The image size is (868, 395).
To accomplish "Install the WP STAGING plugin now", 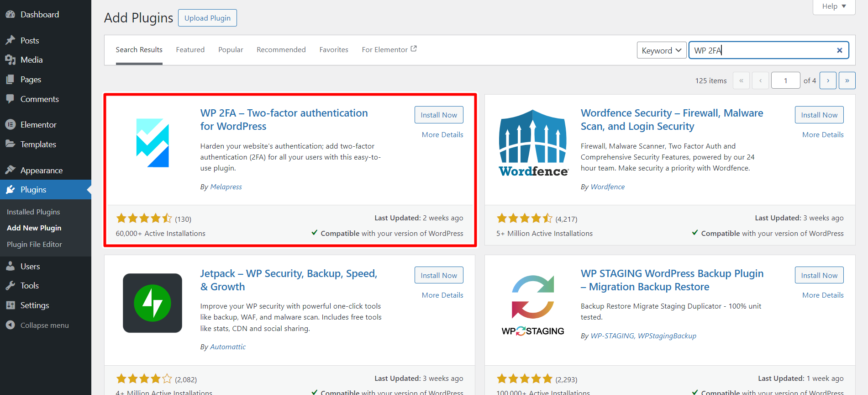I will pyautogui.click(x=819, y=275).
